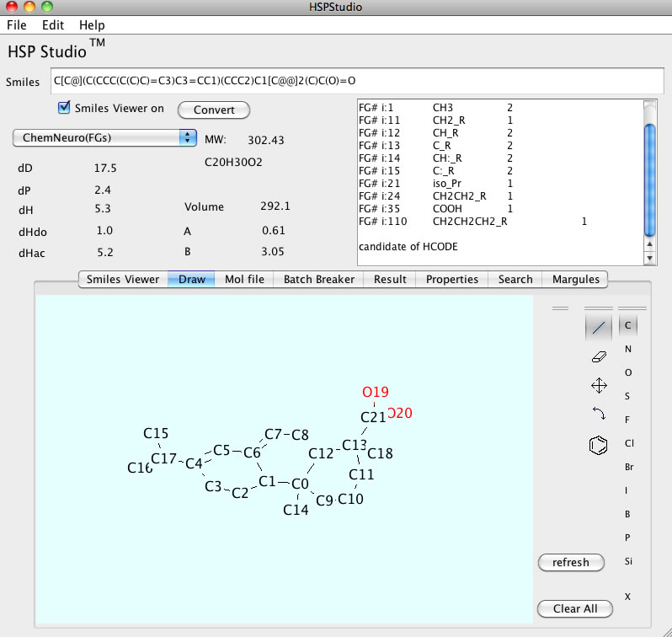Select the rotate arrow tool

click(599, 414)
